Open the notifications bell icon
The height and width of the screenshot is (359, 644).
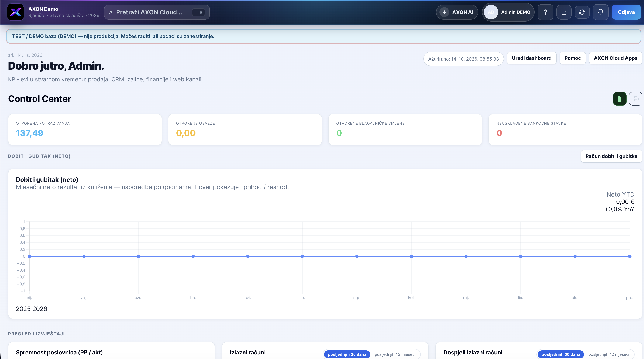click(x=601, y=12)
